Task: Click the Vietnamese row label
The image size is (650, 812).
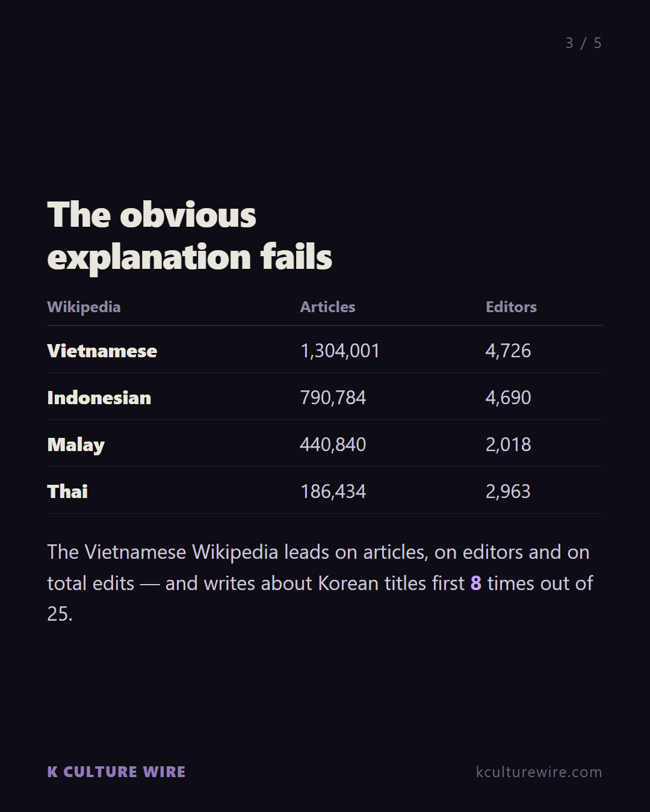Action: tap(102, 351)
